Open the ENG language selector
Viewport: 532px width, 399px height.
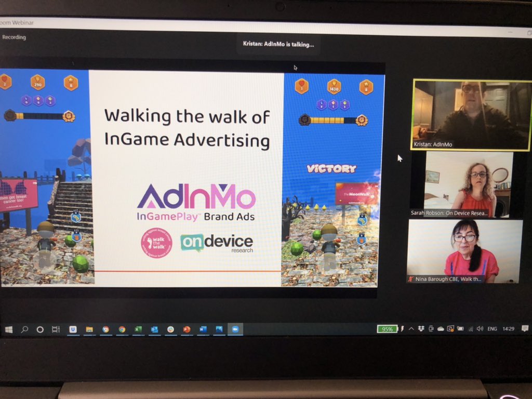[493, 328]
